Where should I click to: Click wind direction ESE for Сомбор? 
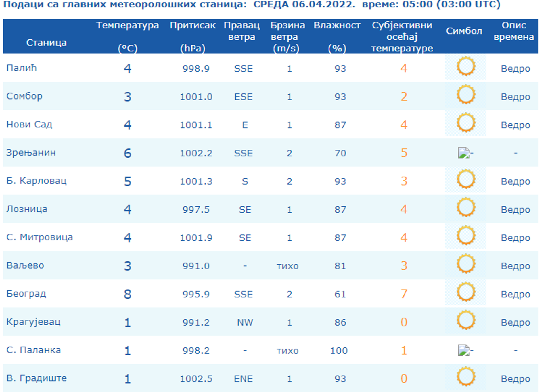click(x=244, y=97)
